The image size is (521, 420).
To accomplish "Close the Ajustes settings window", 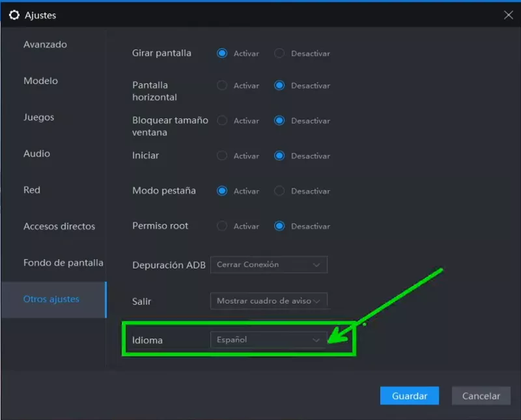I will tap(508, 15).
